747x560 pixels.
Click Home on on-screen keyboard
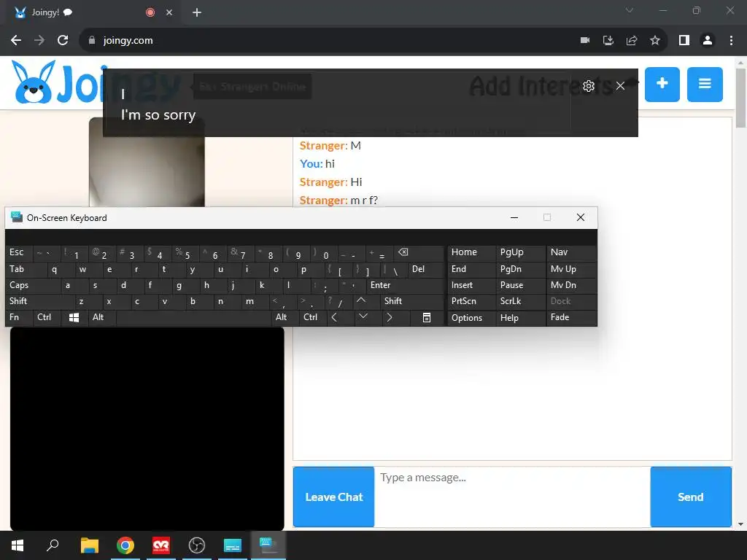pos(472,252)
